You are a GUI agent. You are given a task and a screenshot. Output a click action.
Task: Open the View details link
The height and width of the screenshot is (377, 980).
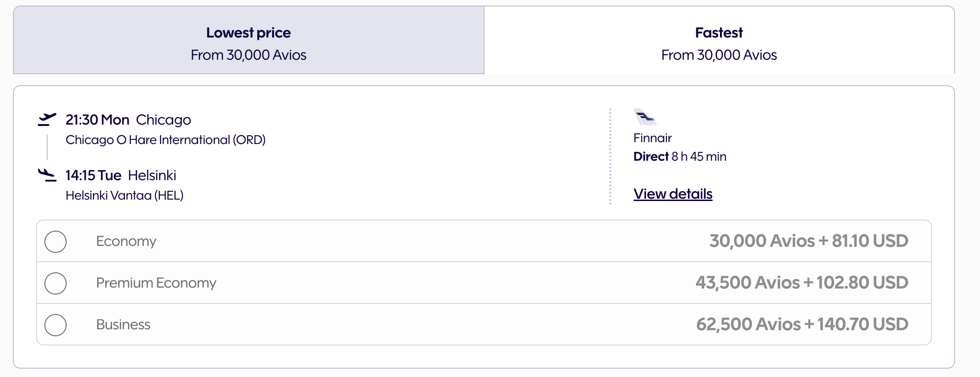coord(673,194)
